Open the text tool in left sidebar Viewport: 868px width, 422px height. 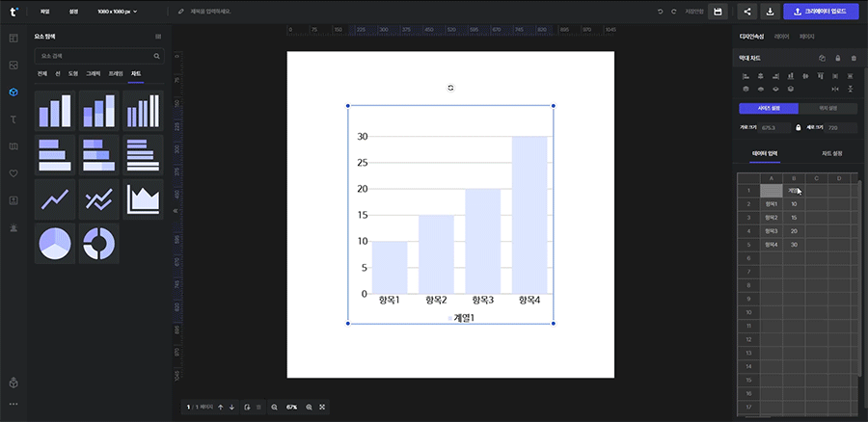14,119
